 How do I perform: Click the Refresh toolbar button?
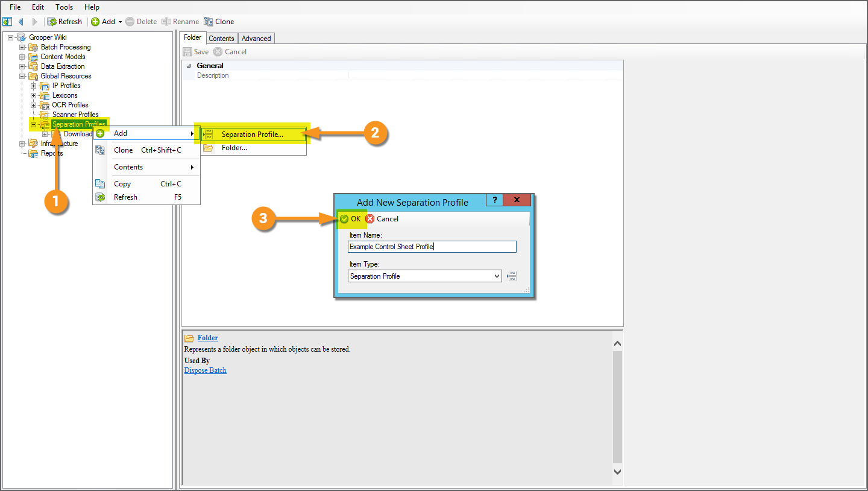point(65,22)
